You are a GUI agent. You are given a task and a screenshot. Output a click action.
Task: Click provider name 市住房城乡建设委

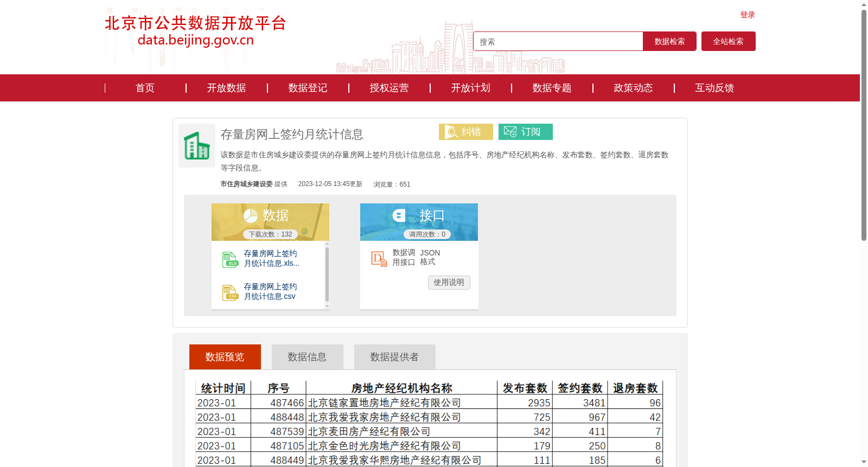tap(246, 184)
